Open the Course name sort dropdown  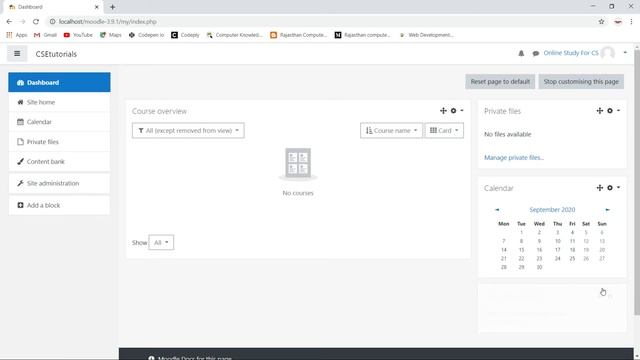point(391,131)
